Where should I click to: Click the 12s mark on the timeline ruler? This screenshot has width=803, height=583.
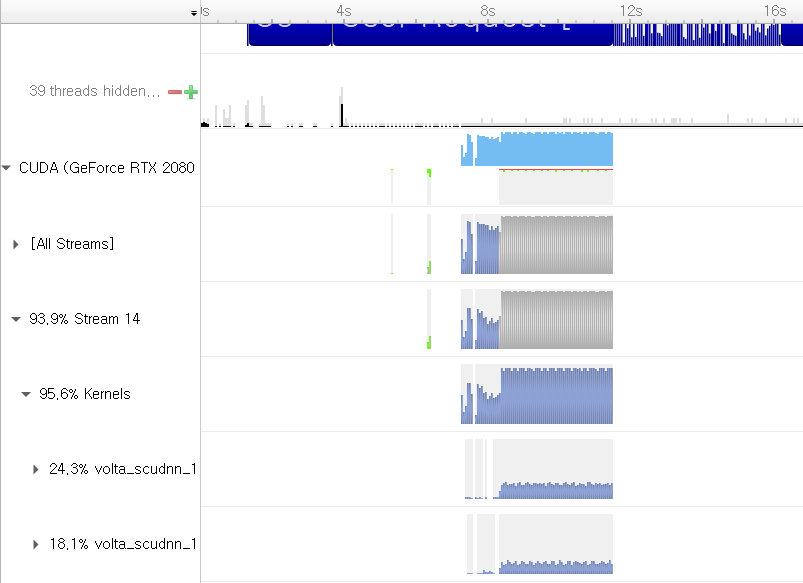[631, 11]
